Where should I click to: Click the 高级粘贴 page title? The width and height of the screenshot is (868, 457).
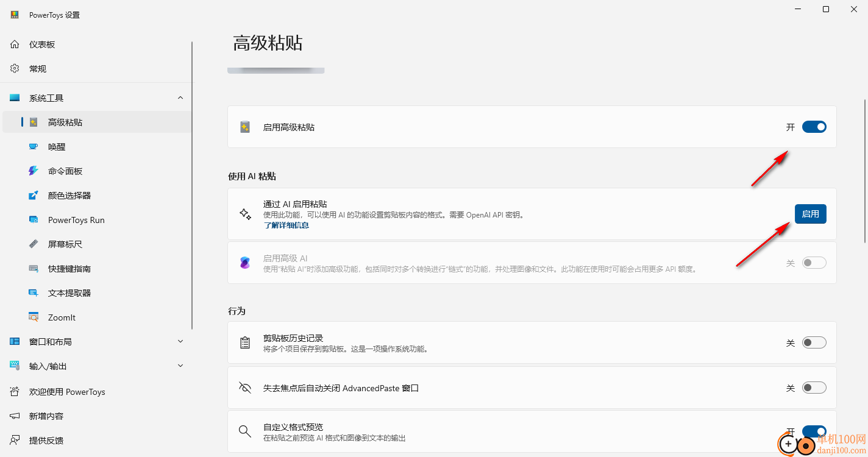(268, 43)
